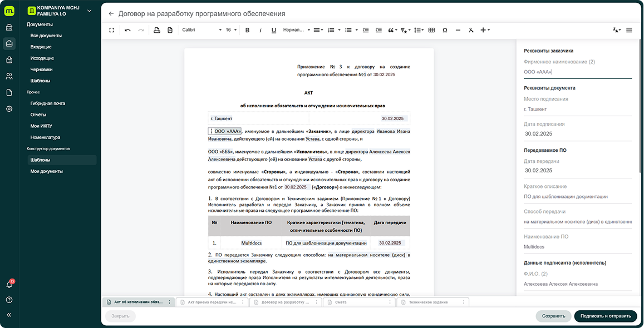
Task: Open the settings gear in the left rail
Action: [9, 109]
